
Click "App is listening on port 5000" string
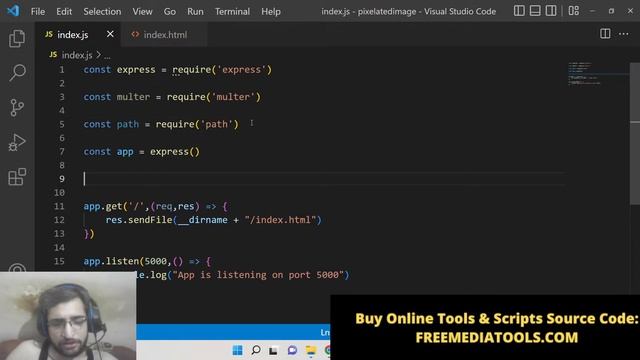258,275
